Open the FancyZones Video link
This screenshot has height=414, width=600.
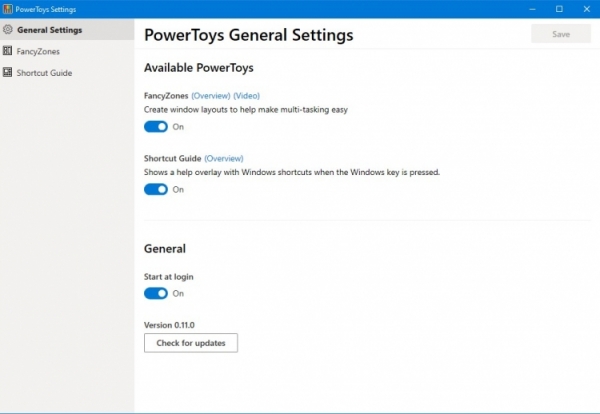pos(246,95)
